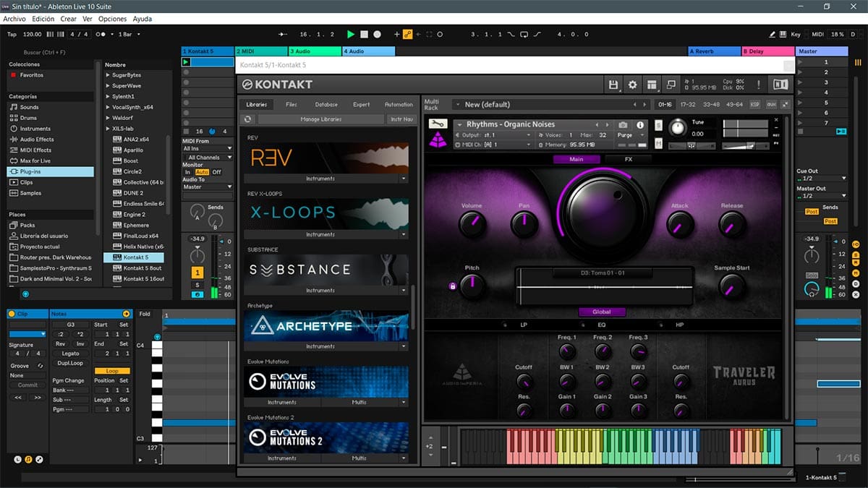Expand the Sylenth1 folder in browser
The height and width of the screenshot is (488, 868).
(x=108, y=96)
